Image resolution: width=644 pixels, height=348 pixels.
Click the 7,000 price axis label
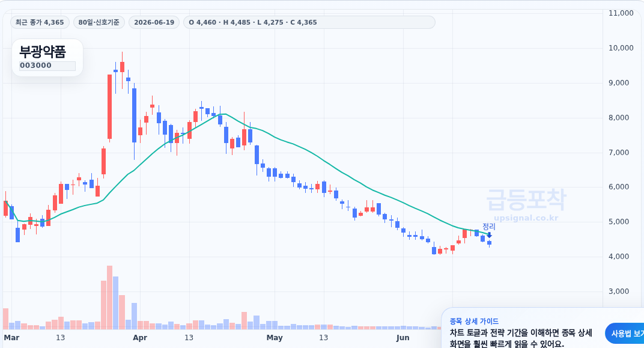pyautogui.click(x=619, y=153)
